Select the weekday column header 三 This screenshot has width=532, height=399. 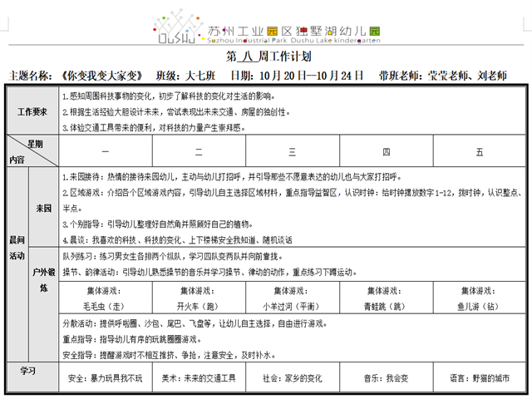click(293, 153)
